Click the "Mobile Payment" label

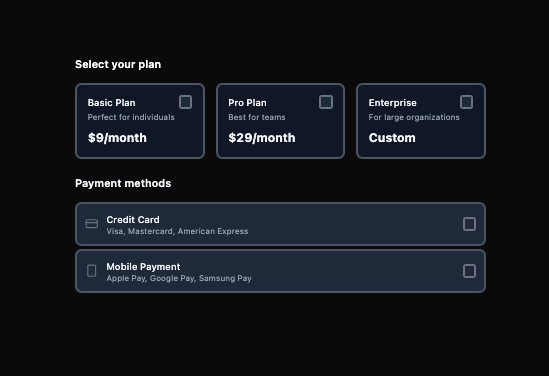click(143, 267)
